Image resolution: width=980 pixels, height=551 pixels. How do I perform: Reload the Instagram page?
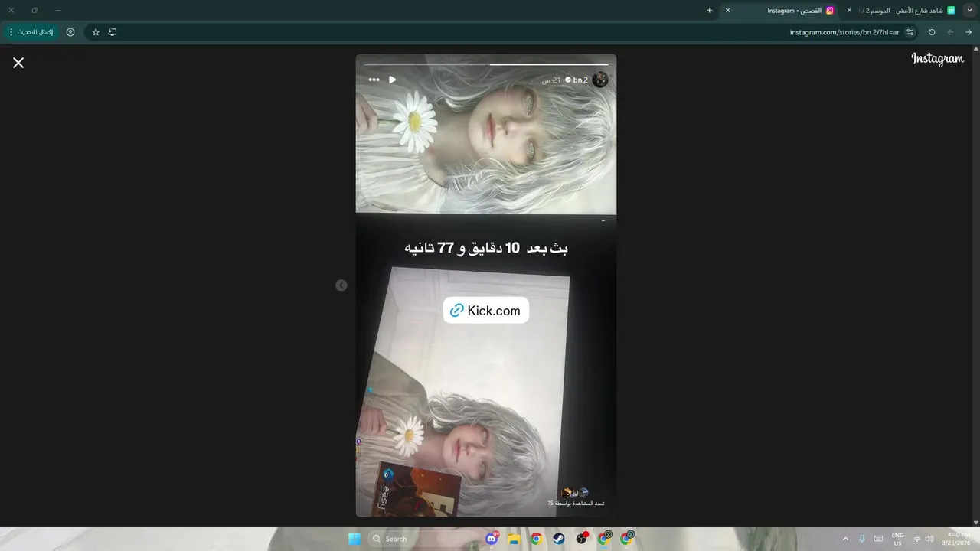pos(932,32)
